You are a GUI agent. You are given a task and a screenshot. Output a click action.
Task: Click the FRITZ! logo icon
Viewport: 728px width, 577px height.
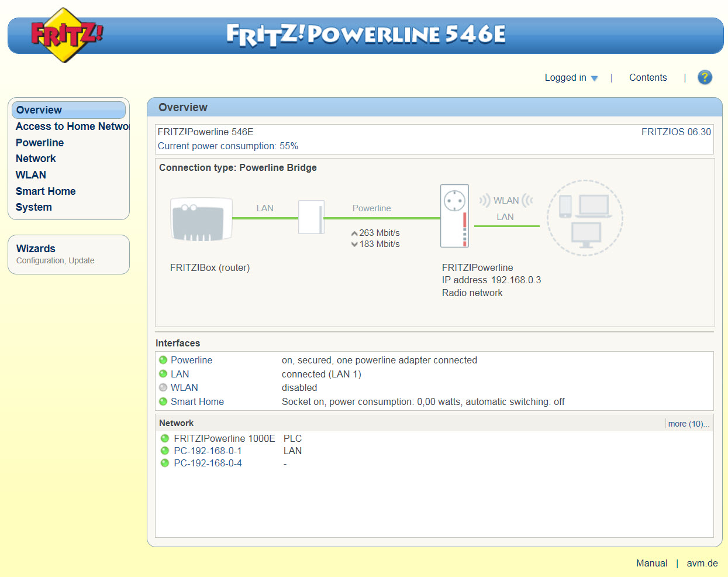(x=66, y=35)
